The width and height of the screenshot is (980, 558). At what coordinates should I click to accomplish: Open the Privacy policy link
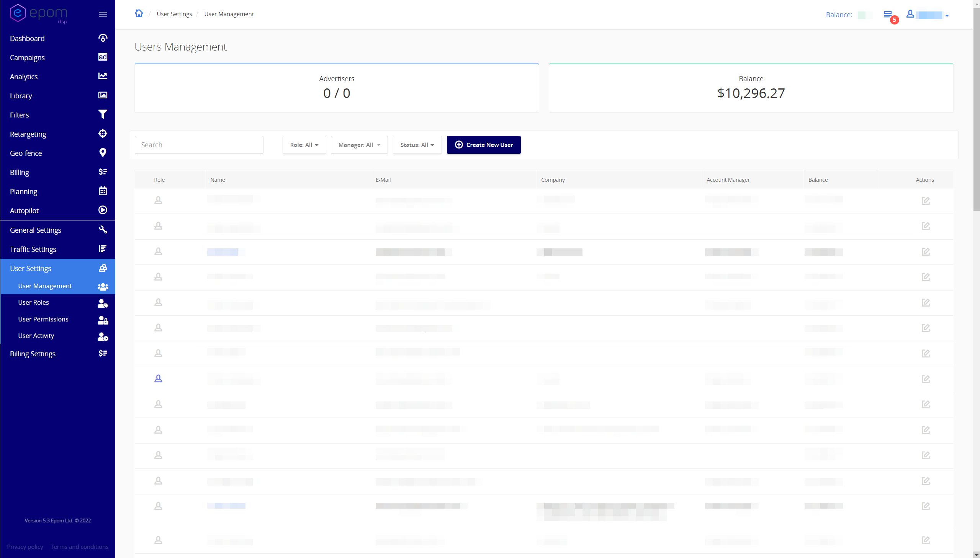[x=25, y=547]
